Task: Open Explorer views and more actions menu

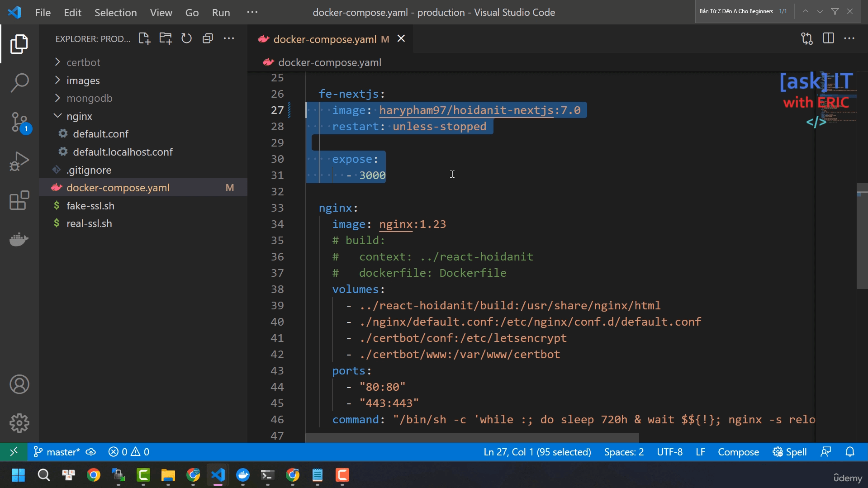Action: [x=229, y=38]
